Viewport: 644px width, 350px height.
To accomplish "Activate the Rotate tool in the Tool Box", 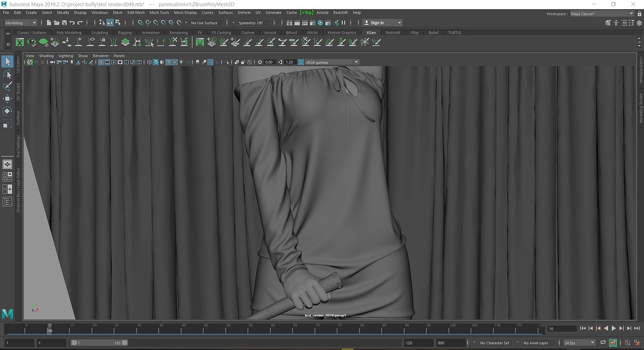I will (8, 111).
